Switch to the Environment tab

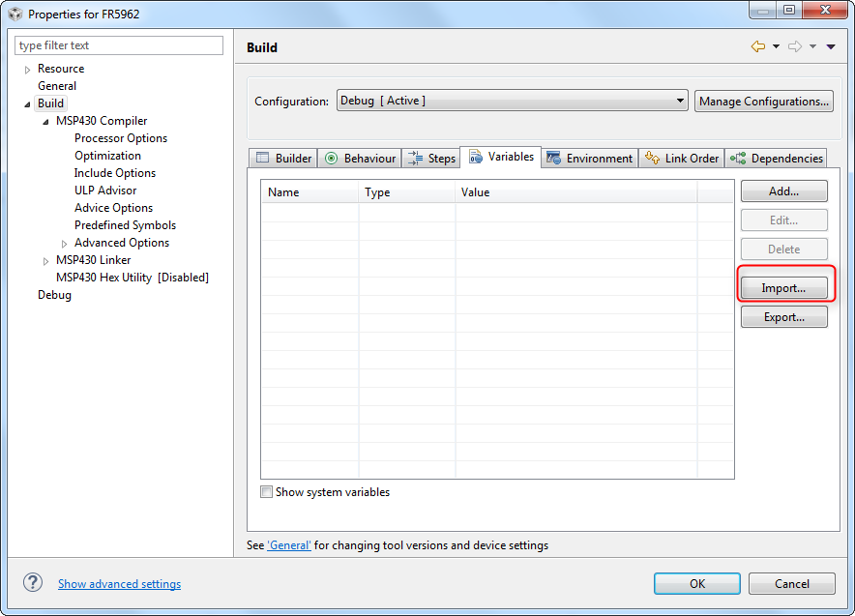click(x=600, y=157)
